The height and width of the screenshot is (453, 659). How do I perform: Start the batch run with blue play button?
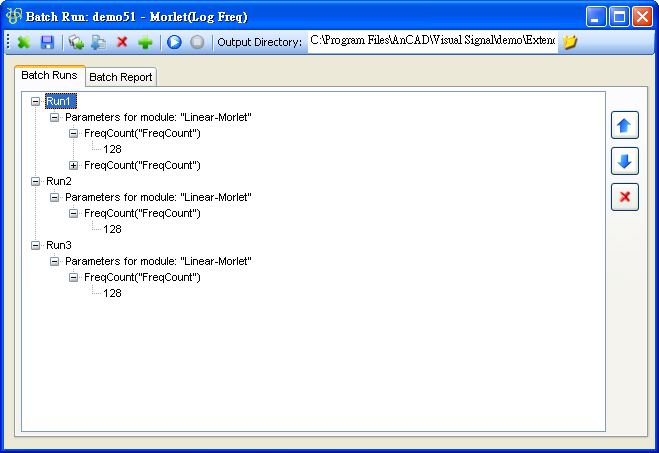coord(174,42)
